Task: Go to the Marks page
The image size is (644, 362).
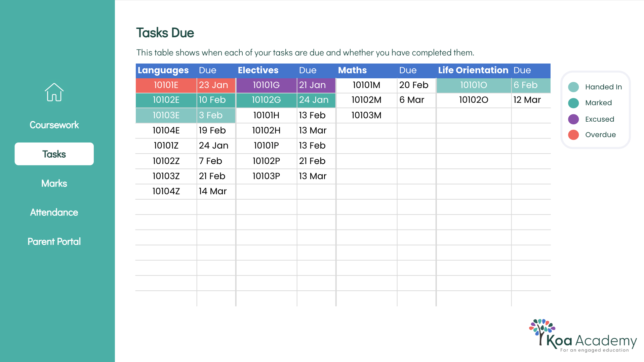Action: point(54,184)
